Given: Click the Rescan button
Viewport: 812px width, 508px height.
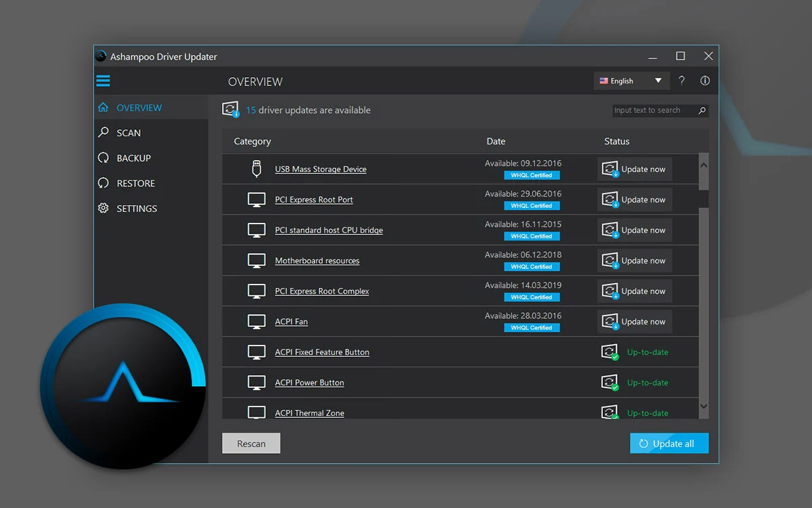Looking at the screenshot, I should coord(251,444).
